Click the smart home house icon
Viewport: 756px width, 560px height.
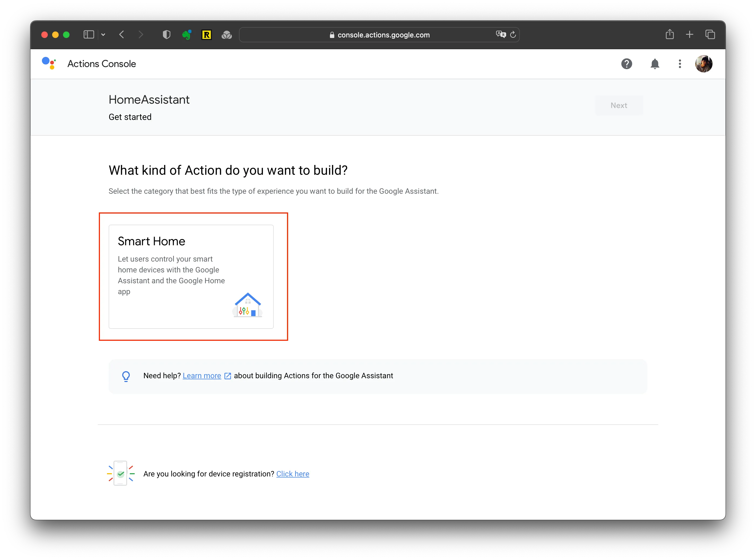click(248, 305)
